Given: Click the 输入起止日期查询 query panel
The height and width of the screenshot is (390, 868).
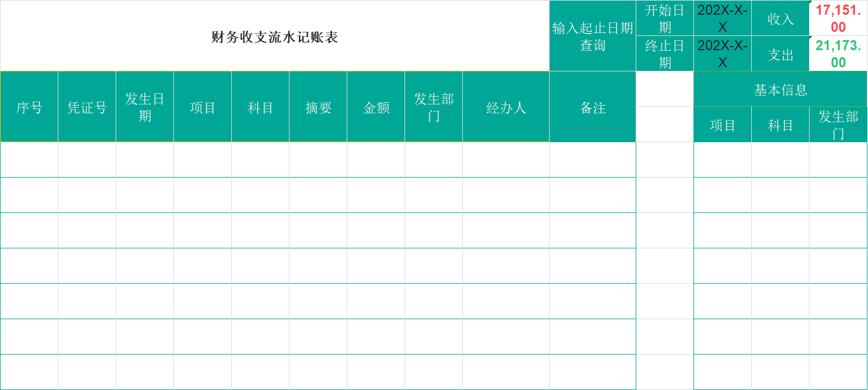Looking at the screenshot, I should [x=592, y=35].
